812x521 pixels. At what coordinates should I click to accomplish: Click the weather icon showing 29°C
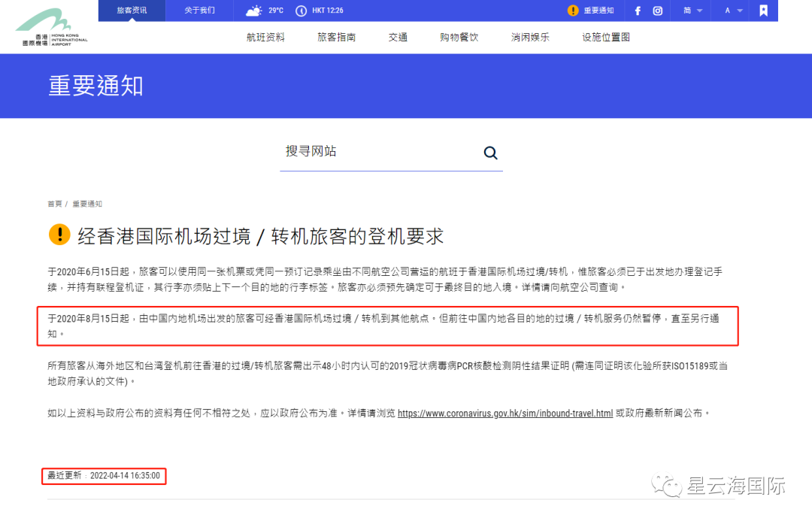point(255,11)
